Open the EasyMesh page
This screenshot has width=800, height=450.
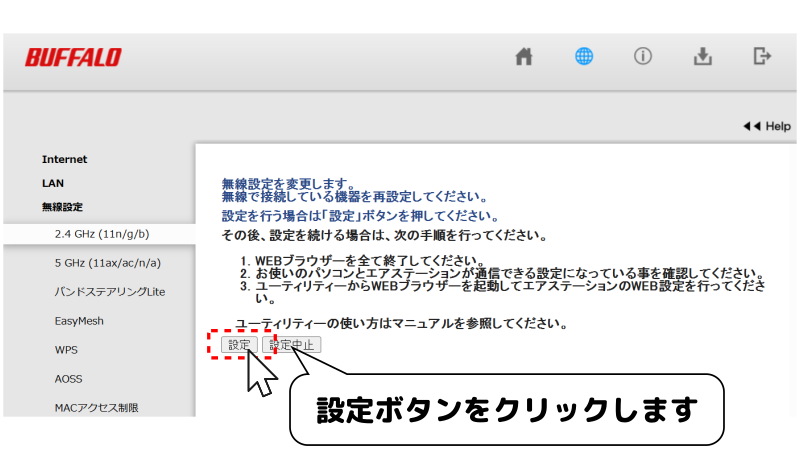click(79, 321)
